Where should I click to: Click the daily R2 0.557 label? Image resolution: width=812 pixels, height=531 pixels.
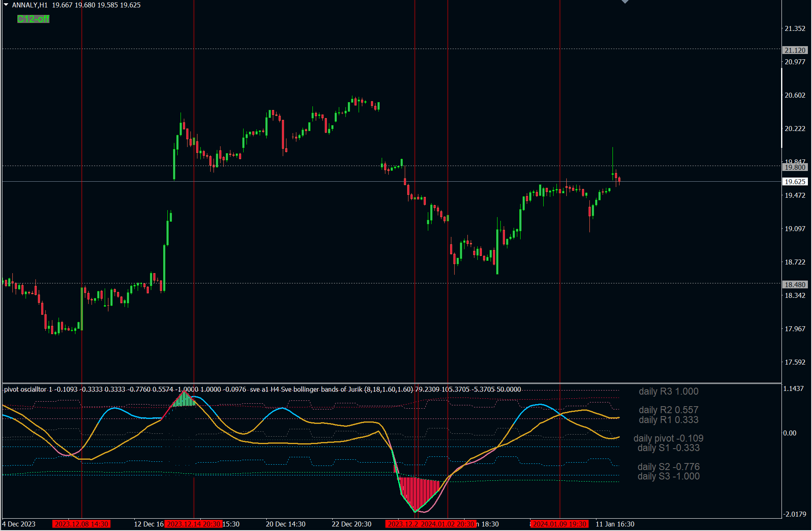(x=668, y=410)
